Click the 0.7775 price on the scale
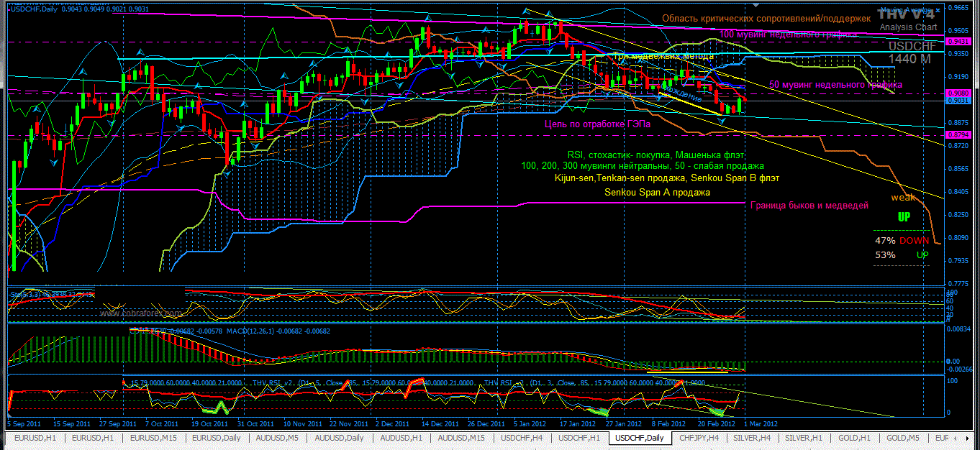The width and height of the screenshot is (980, 450). click(x=959, y=283)
